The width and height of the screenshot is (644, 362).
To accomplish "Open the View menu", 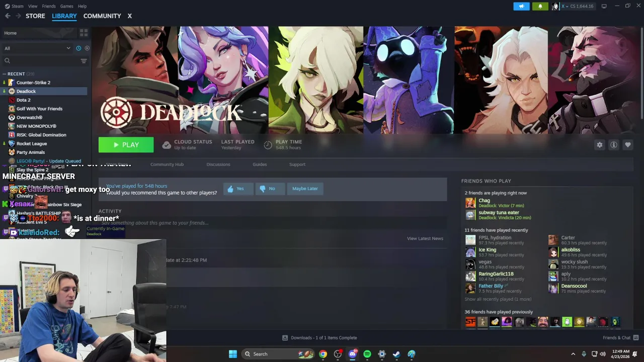I will [x=33, y=6].
